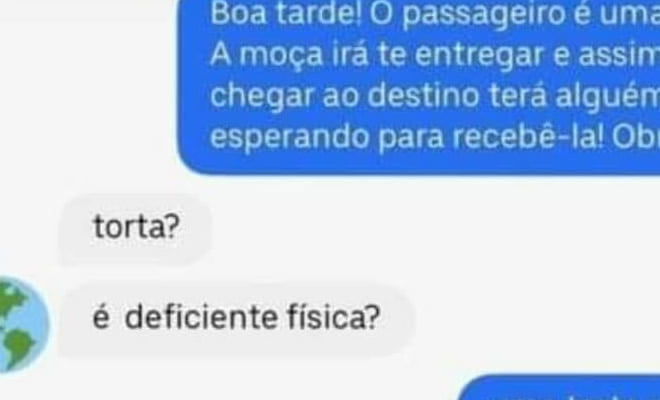Open the globe avatar profile picture
Screen dimensions: 660x400
pyautogui.click(x=23, y=324)
